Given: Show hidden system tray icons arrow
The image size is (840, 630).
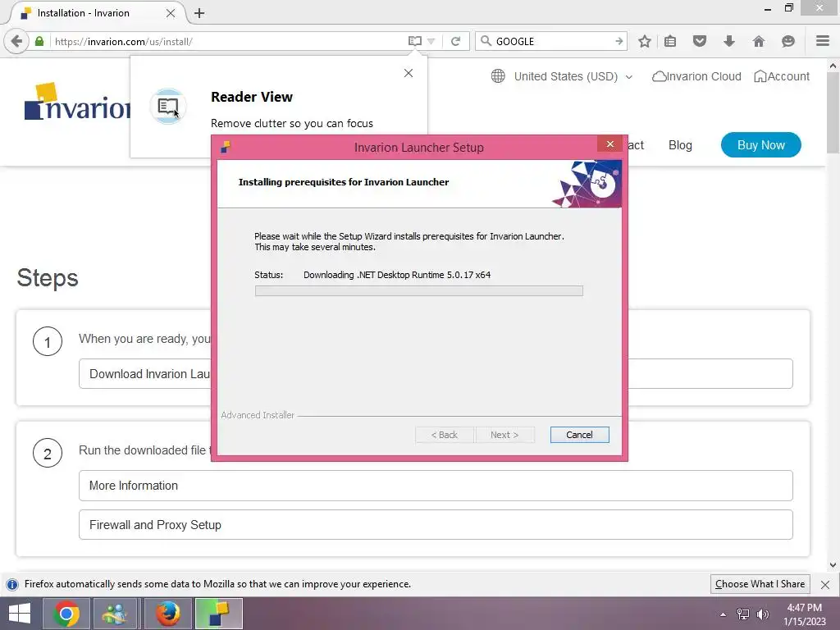Looking at the screenshot, I should (724, 614).
